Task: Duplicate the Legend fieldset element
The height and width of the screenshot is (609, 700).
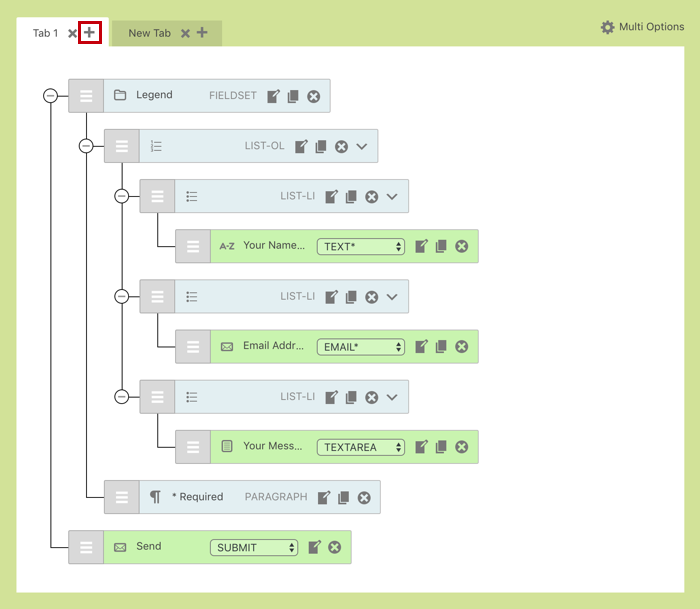Action: click(293, 96)
